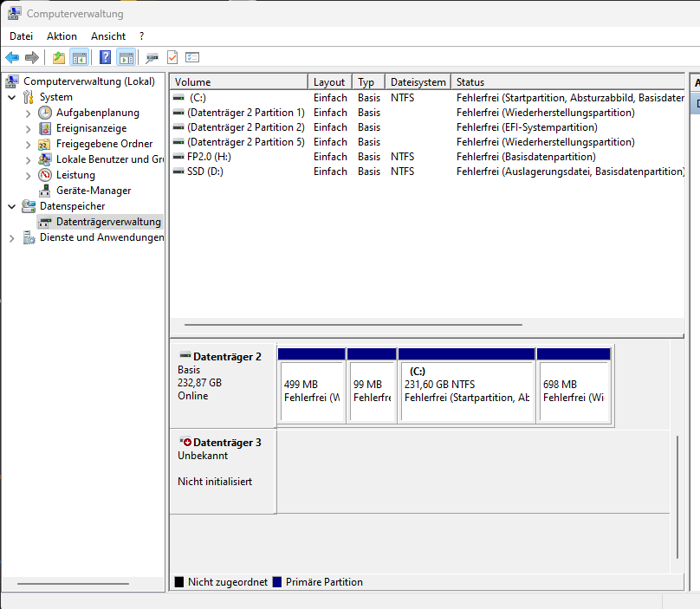Click the Forward arrow toolbar icon
Viewport: 700px width, 609px height.
pyautogui.click(x=32, y=57)
